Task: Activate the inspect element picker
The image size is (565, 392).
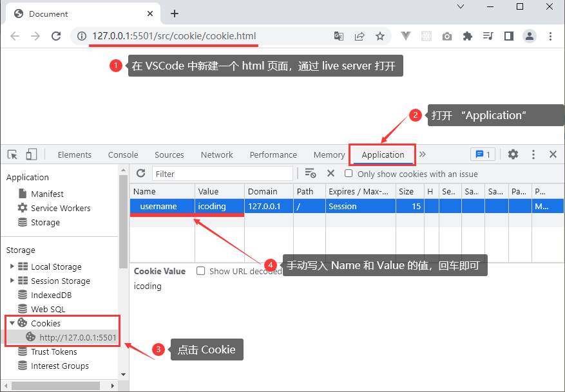Action: pos(12,154)
